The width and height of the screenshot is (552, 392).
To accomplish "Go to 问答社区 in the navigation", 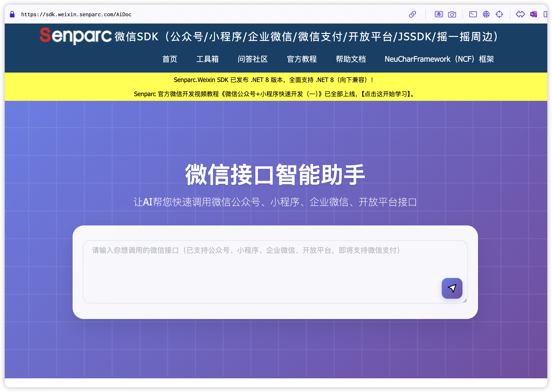I will tap(253, 59).
